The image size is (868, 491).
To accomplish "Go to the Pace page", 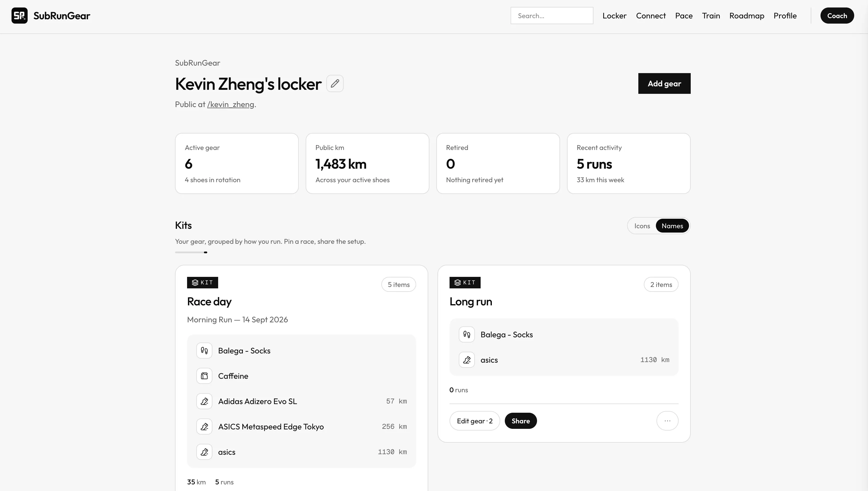I will point(684,16).
